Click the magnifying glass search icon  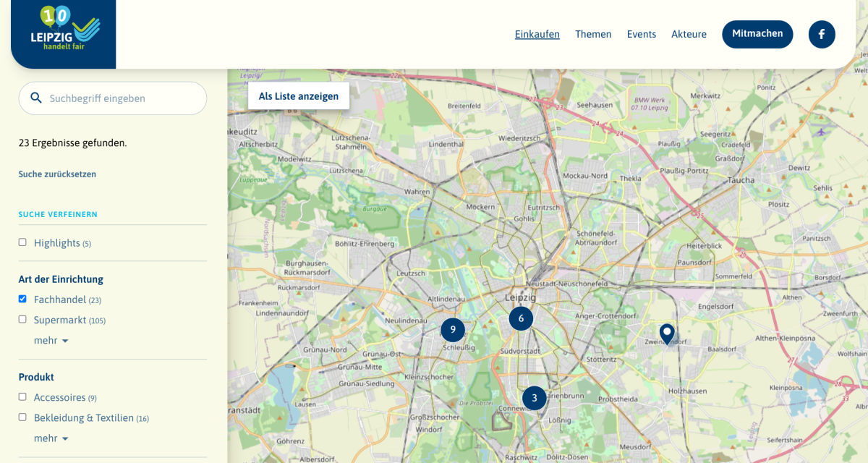(x=36, y=97)
